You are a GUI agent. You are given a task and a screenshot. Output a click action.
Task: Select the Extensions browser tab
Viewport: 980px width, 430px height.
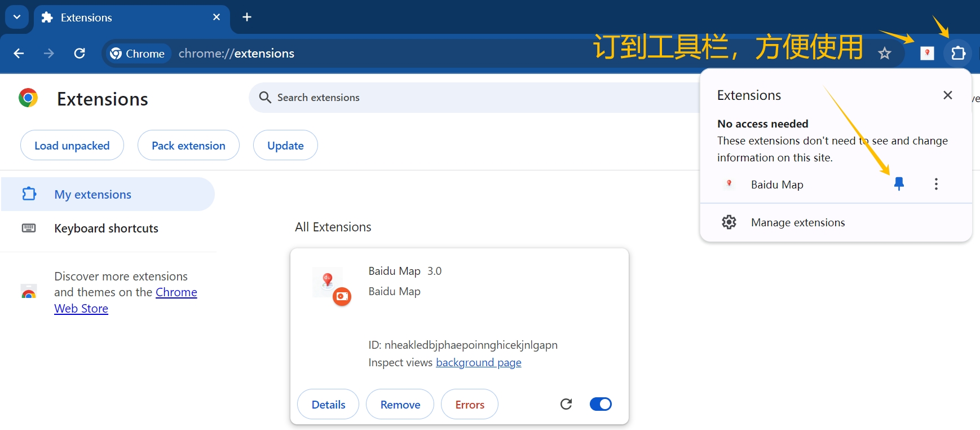pyautogui.click(x=132, y=17)
